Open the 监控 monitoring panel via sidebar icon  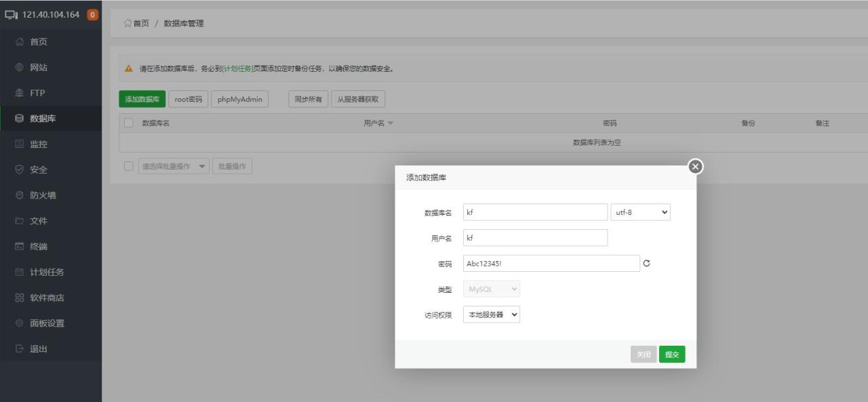coord(20,144)
